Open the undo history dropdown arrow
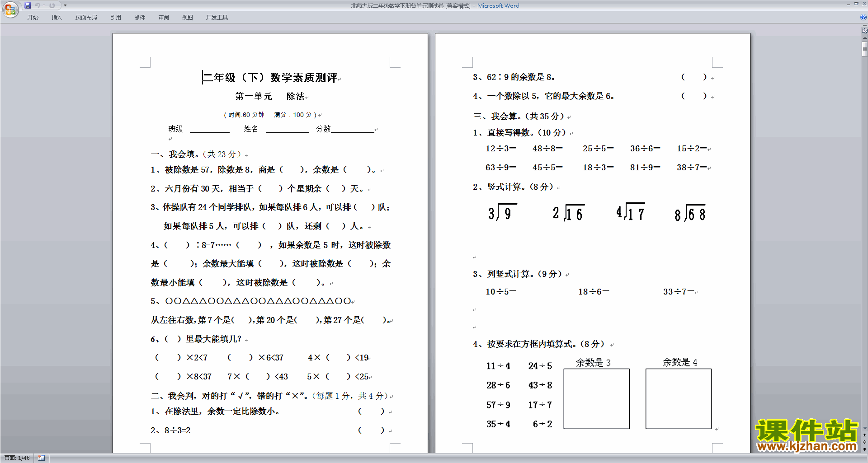The image size is (868, 463). tap(44, 5)
